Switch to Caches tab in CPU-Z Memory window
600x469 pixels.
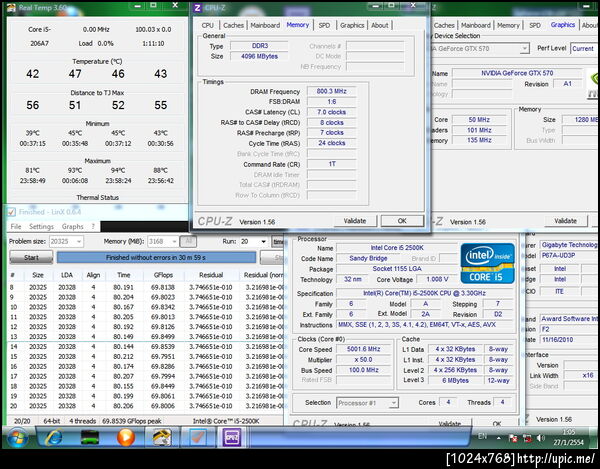pos(233,25)
